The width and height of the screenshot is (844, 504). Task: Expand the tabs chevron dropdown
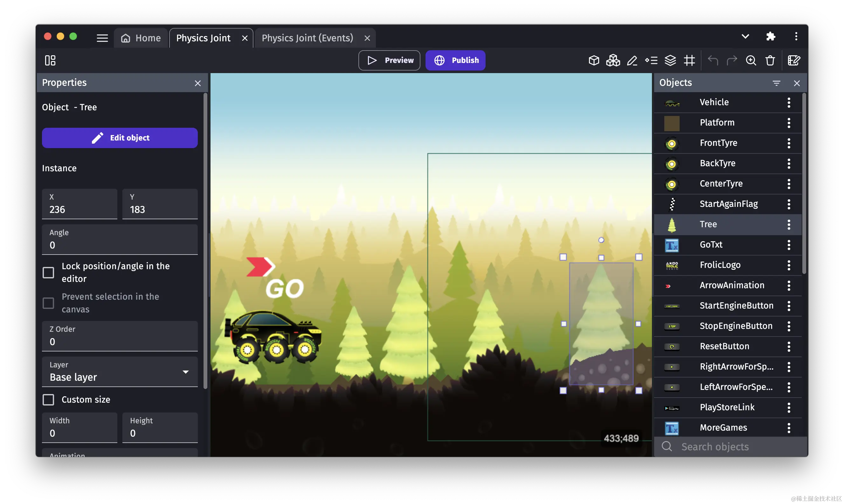click(745, 37)
